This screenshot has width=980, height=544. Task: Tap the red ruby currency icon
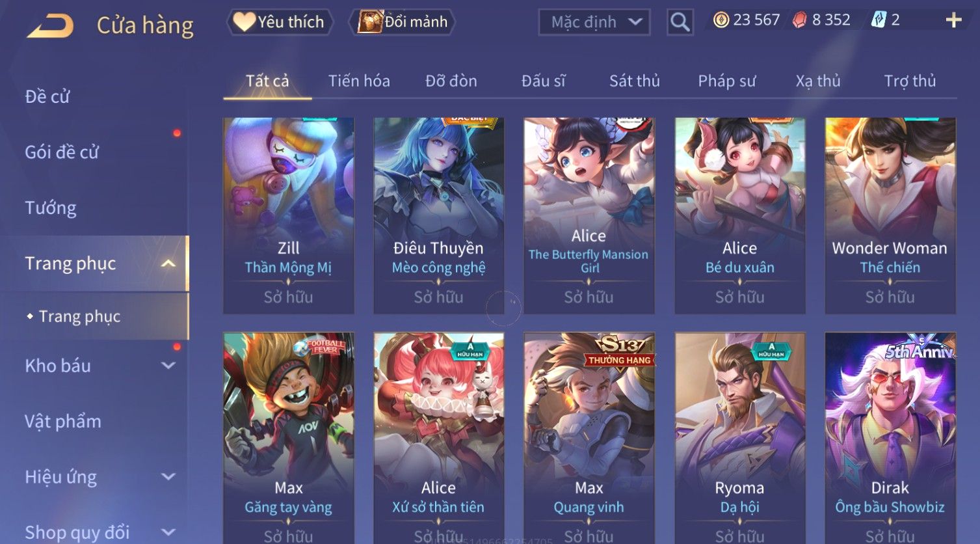[799, 20]
